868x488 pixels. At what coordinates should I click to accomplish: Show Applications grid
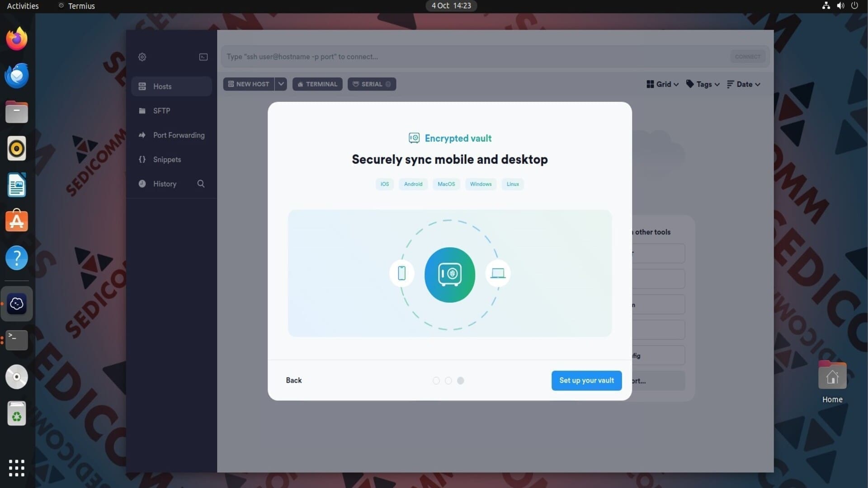pos(17,468)
